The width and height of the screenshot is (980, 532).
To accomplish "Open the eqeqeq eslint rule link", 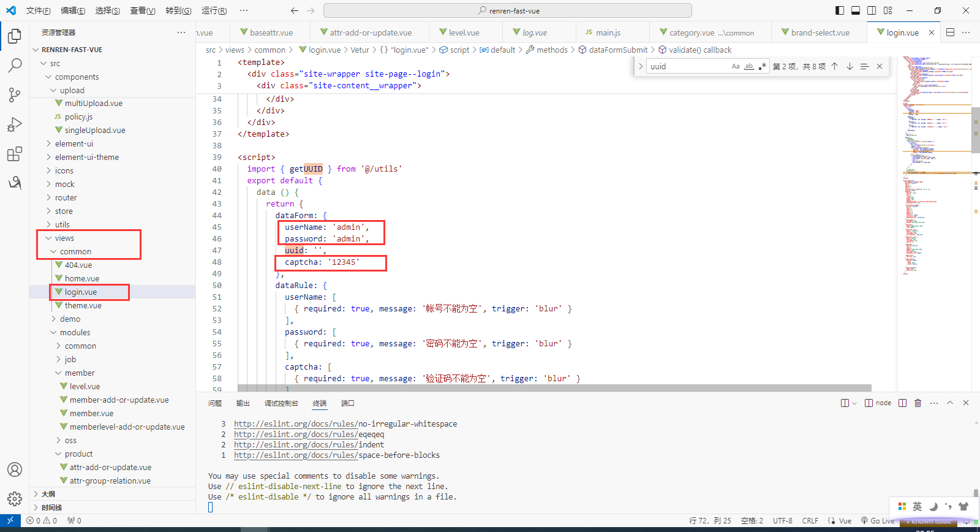I will (309, 434).
